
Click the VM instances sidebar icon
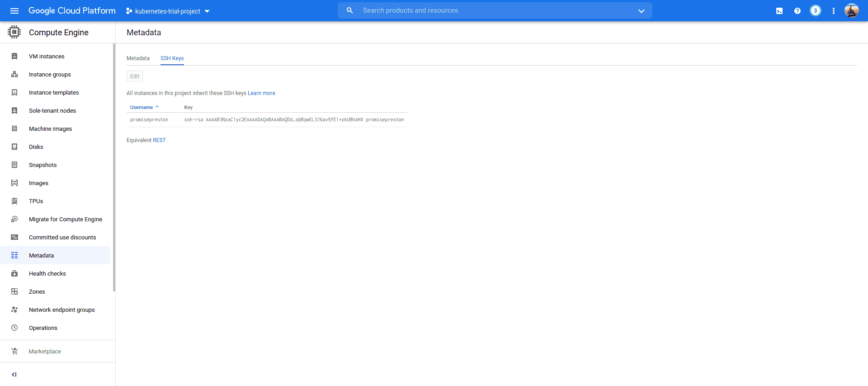14,56
